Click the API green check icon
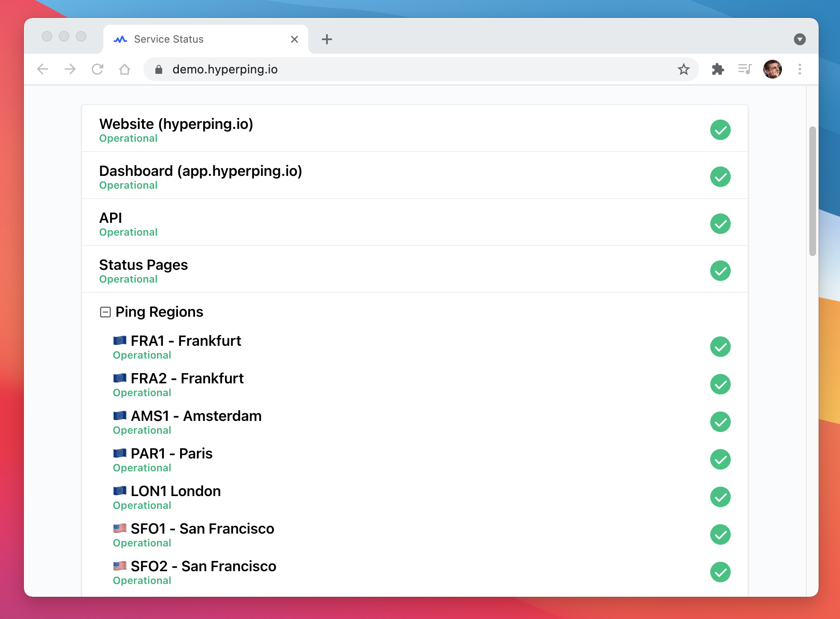 coord(720,224)
